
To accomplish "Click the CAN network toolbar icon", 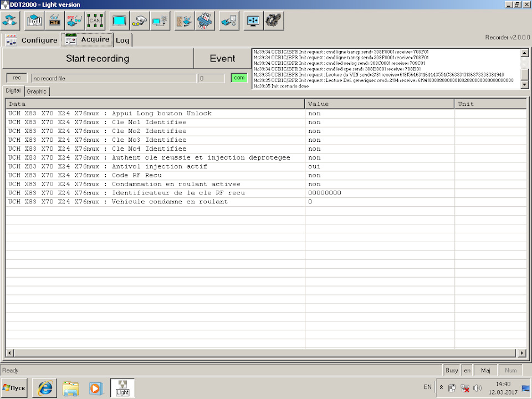I will pyautogui.click(x=95, y=21).
